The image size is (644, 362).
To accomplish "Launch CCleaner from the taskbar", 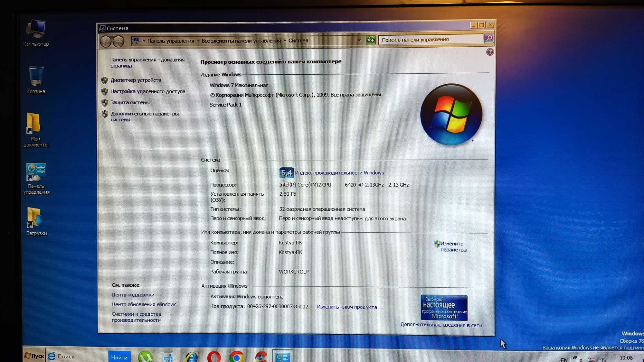I will [260, 357].
